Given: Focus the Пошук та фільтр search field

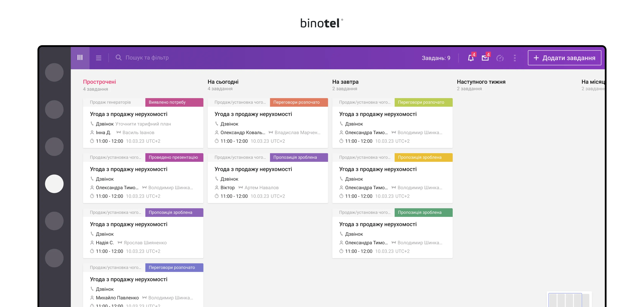Looking at the screenshot, I should pos(147,58).
